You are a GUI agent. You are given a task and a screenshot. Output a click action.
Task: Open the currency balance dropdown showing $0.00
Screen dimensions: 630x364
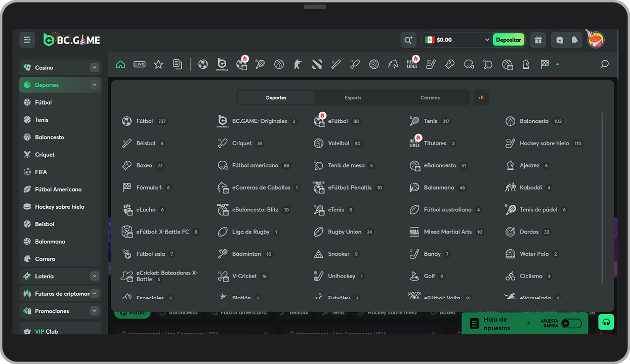pyautogui.click(x=455, y=39)
